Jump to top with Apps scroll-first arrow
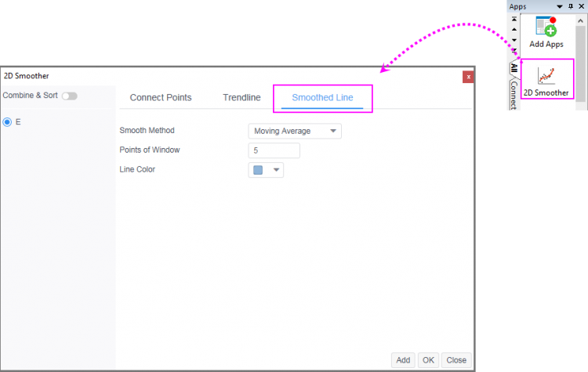Viewport: 588px width, 372px height. tap(514, 19)
